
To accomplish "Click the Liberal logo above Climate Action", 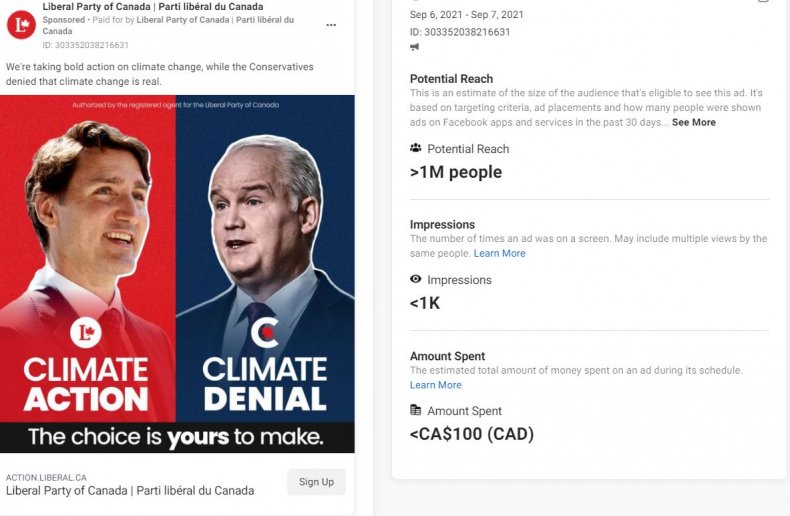I will coord(86,333).
